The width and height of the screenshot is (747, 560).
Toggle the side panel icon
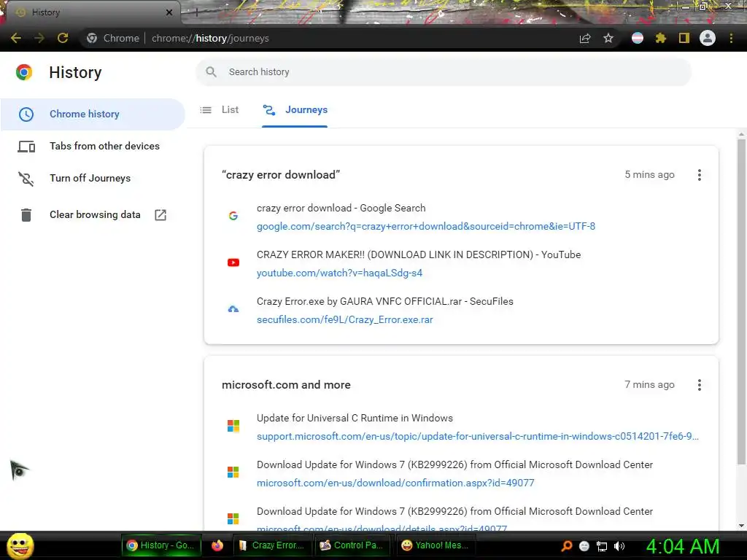pos(684,38)
